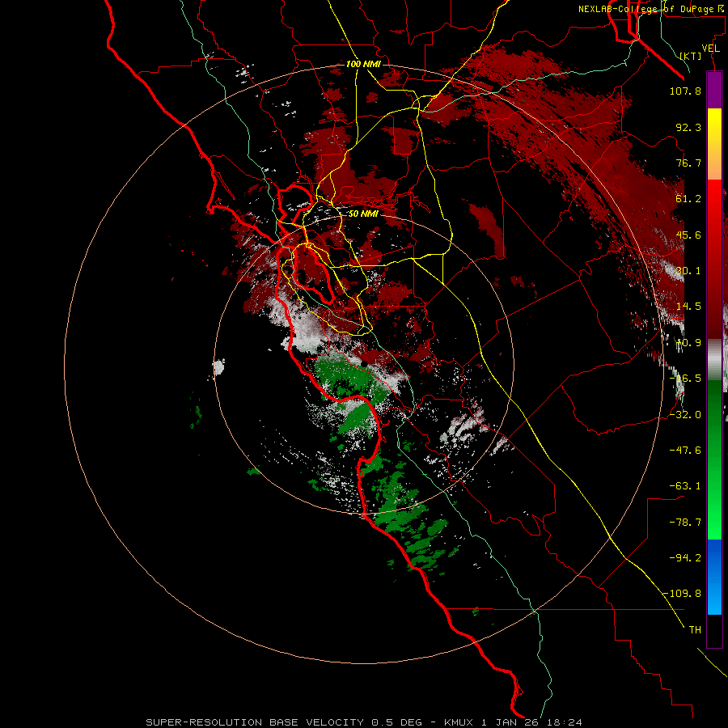Select the yellow segment of the velocity scale
The width and height of the screenshot is (728, 728).
pyautogui.click(x=714, y=125)
